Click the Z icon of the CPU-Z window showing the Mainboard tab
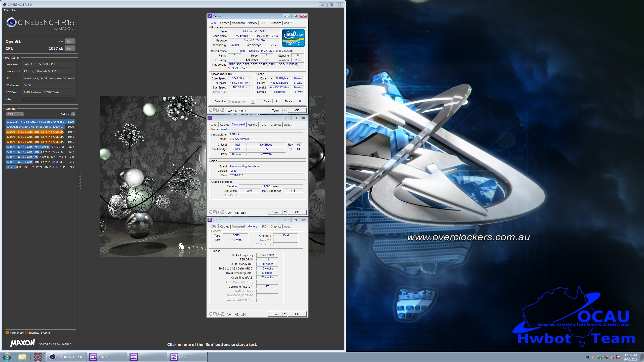 210,118
